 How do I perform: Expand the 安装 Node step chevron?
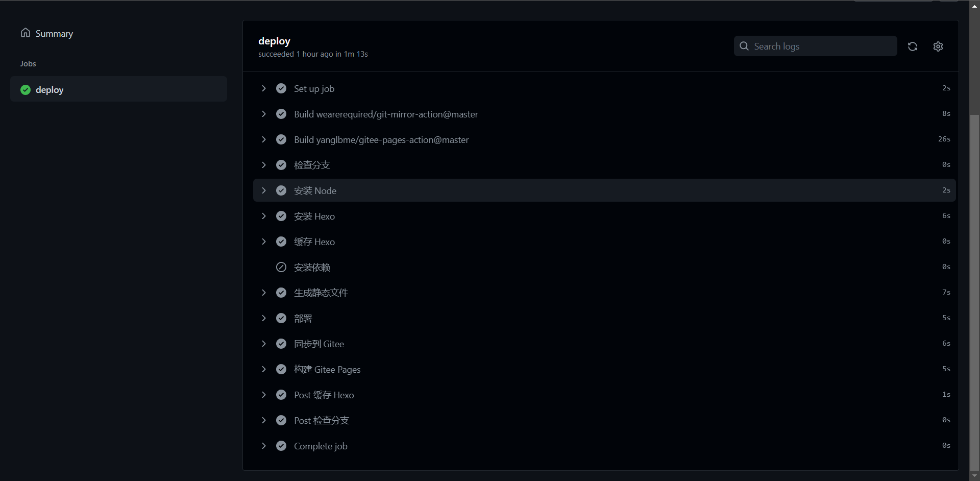[264, 190]
